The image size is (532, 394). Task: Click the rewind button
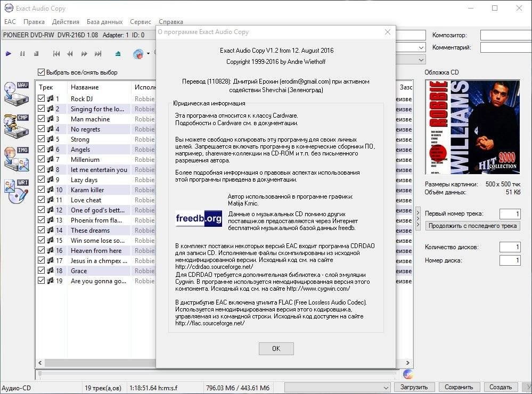tap(70, 54)
